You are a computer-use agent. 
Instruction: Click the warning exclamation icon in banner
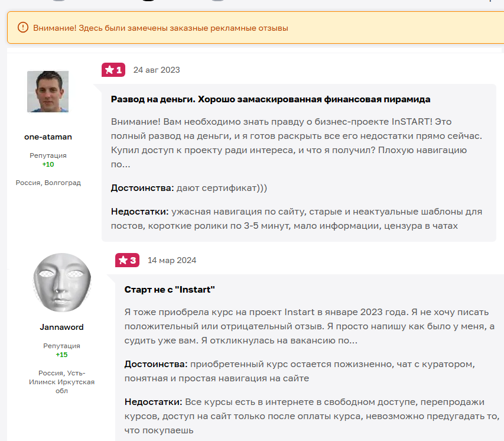click(x=23, y=27)
